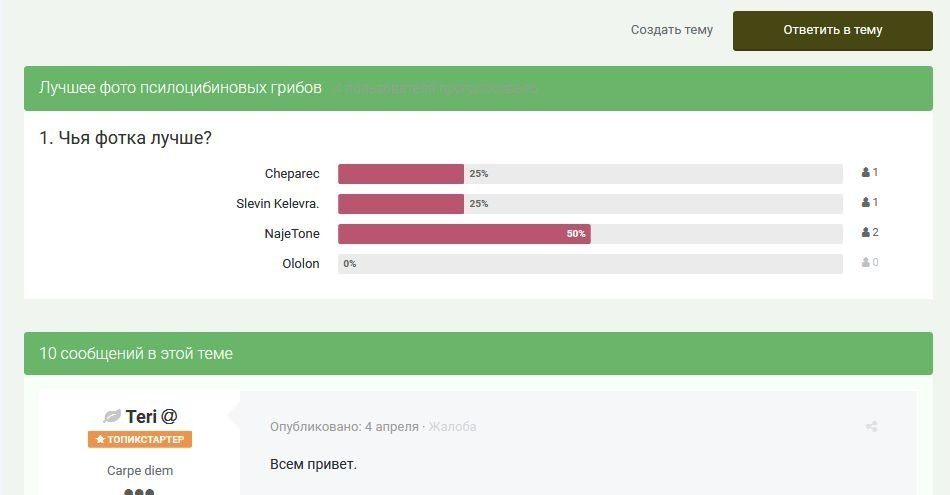The image size is (950, 495).
Task: Open the Создать тему link
Action: pyautogui.click(x=671, y=30)
